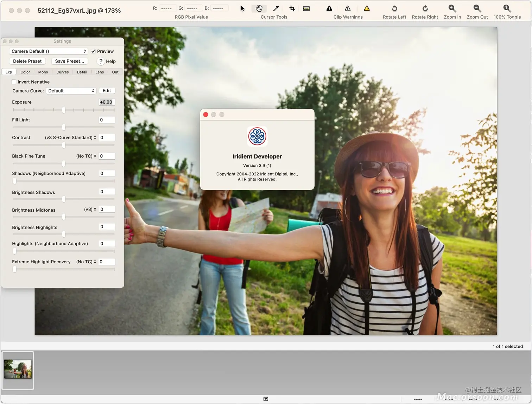Toggle 100% zoom view

tap(507, 8)
